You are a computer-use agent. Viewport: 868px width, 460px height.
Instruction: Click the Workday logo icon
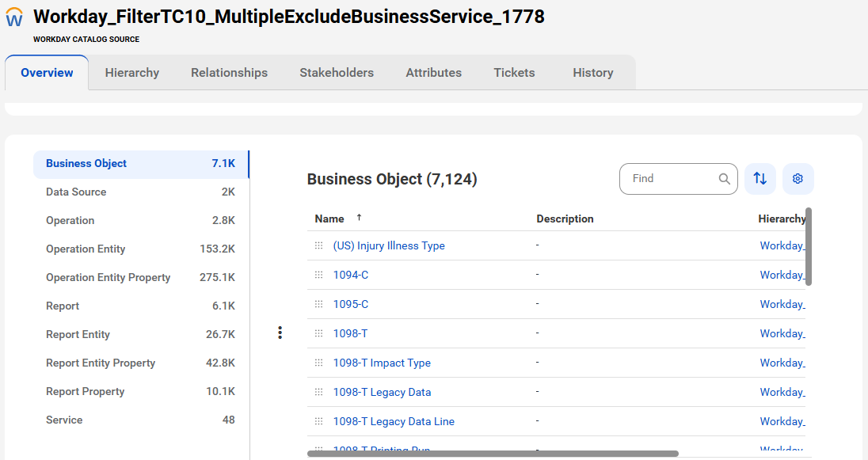(14, 17)
